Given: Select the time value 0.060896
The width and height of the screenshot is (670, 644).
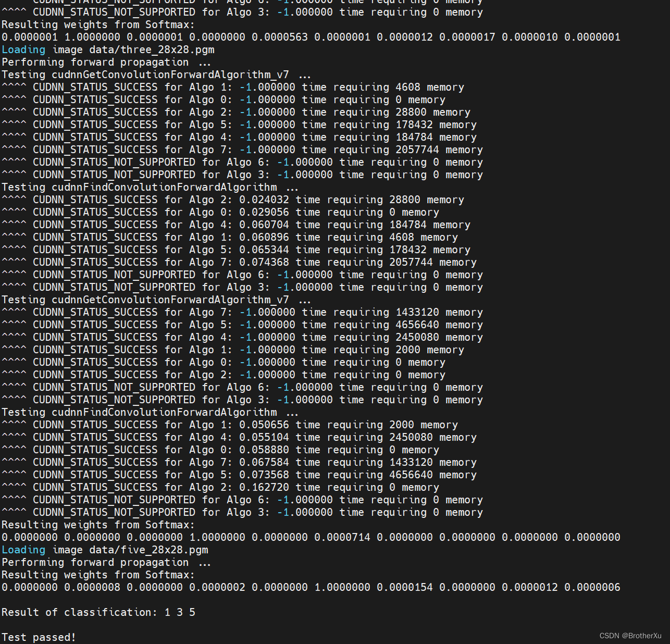Looking at the screenshot, I should pyautogui.click(x=264, y=238).
